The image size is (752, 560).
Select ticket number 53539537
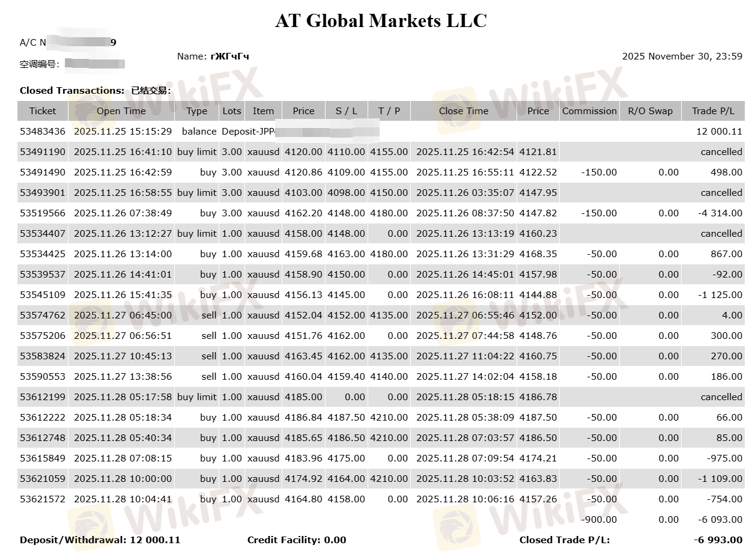tap(43, 274)
